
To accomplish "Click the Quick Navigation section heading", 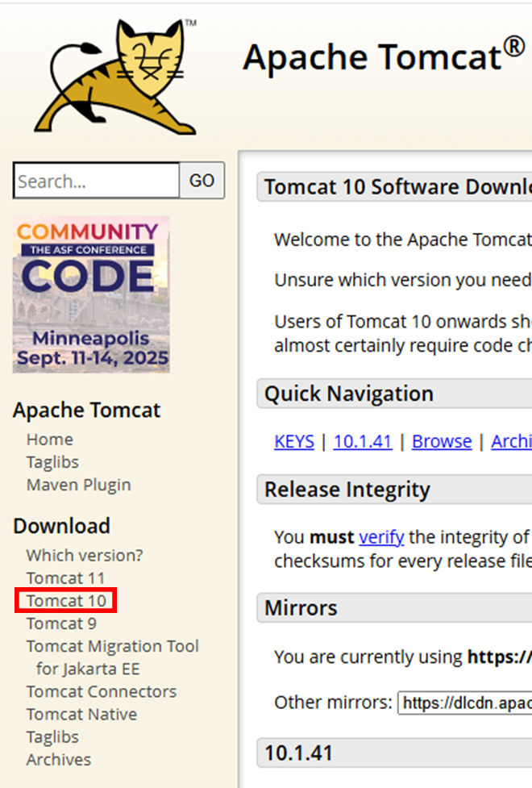I will (x=349, y=394).
